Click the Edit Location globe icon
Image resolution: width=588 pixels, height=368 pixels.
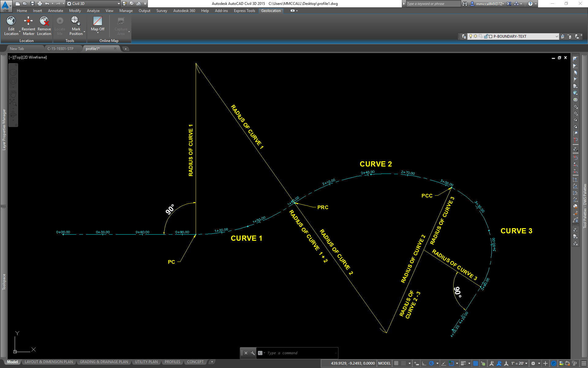[11, 21]
